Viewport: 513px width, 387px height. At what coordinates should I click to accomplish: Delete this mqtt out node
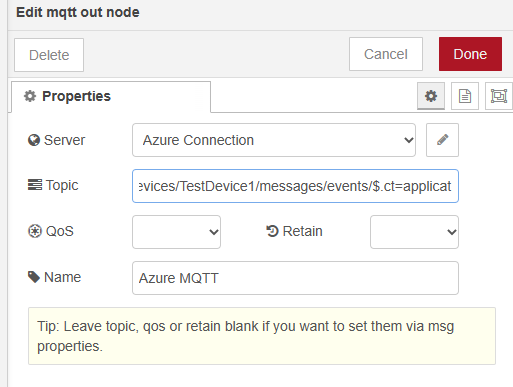click(49, 55)
